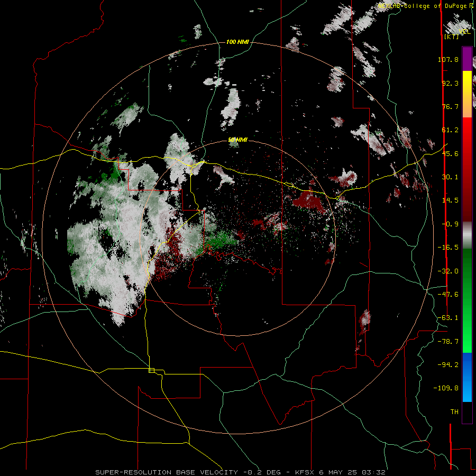Viewport: 476px width, 476px height.
Task: Click the 76.7 scale value
Action: pyautogui.click(x=450, y=106)
